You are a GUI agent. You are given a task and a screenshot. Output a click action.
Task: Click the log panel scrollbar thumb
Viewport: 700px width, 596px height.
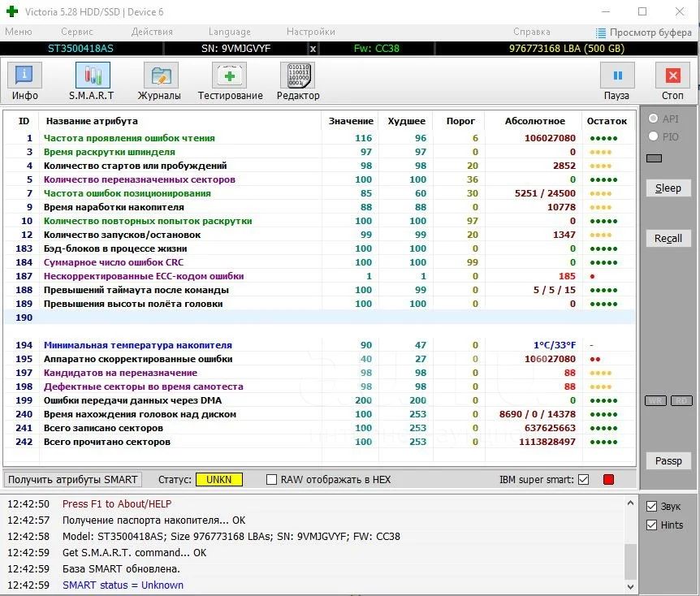click(630, 562)
